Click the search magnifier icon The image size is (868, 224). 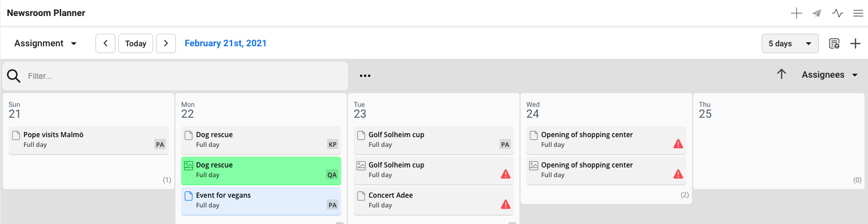tap(14, 76)
